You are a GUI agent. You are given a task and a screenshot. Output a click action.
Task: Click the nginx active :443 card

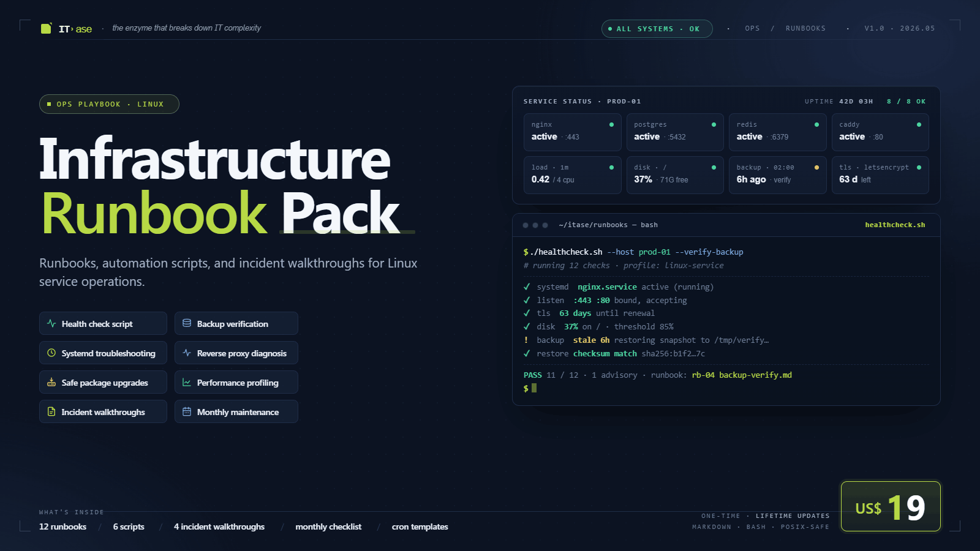[572, 132]
